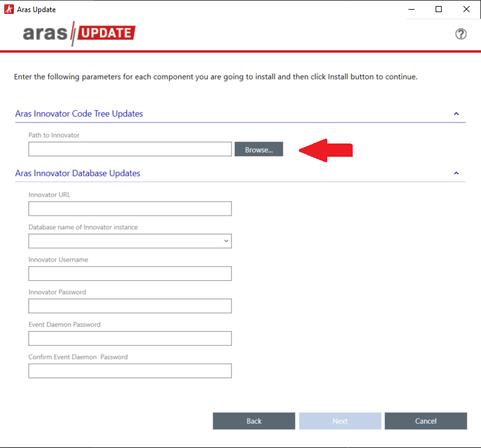
Task: Click the Aras Innovator Database Updates heading
Action: (x=77, y=173)
